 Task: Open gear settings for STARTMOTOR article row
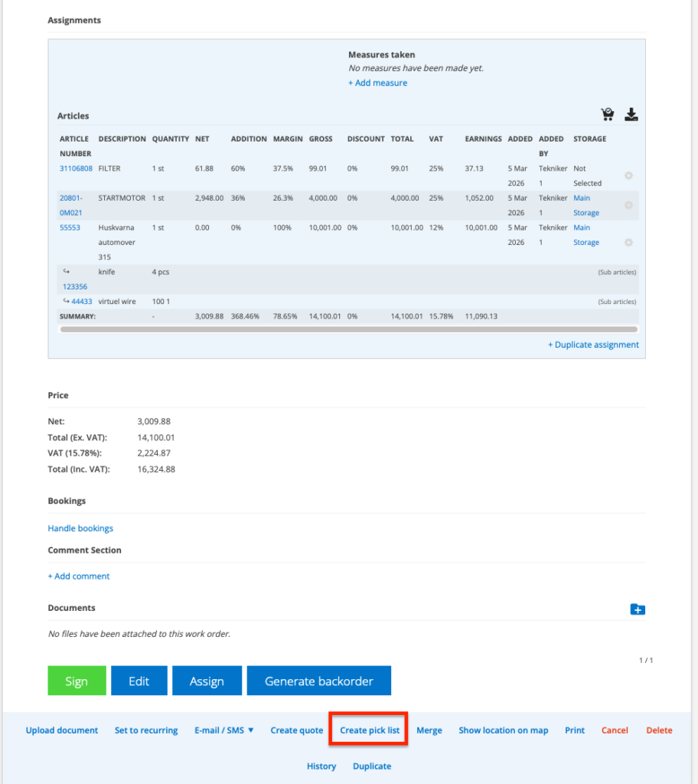pyautogui.click(x=628, y=205)
